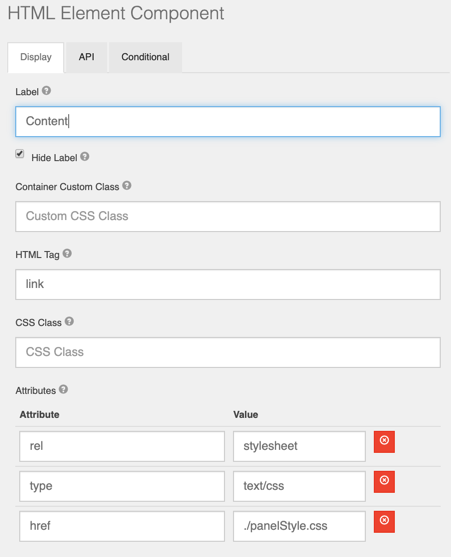
Task: Open the Conditional tab
Action: (x=146, y=57)
